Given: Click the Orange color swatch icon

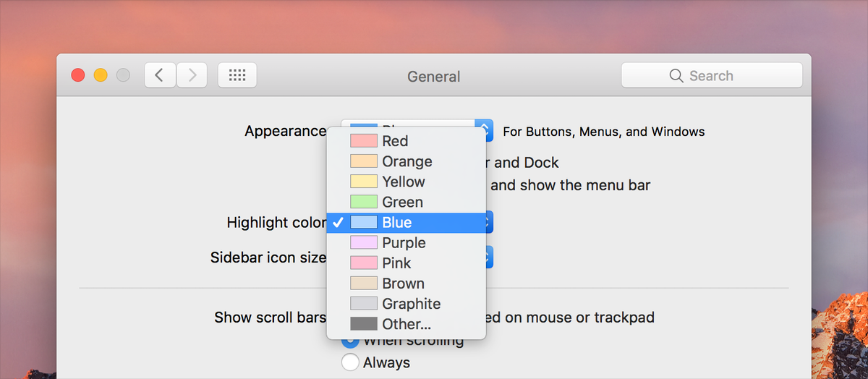Looking at the screenshot, I should click(x=364, y=161).
